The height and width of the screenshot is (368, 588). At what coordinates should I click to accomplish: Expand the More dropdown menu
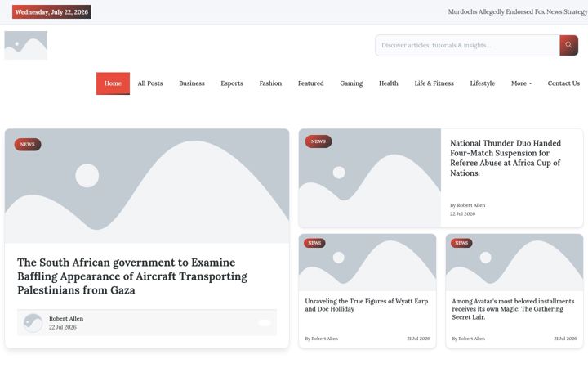[x=521, y=83]
